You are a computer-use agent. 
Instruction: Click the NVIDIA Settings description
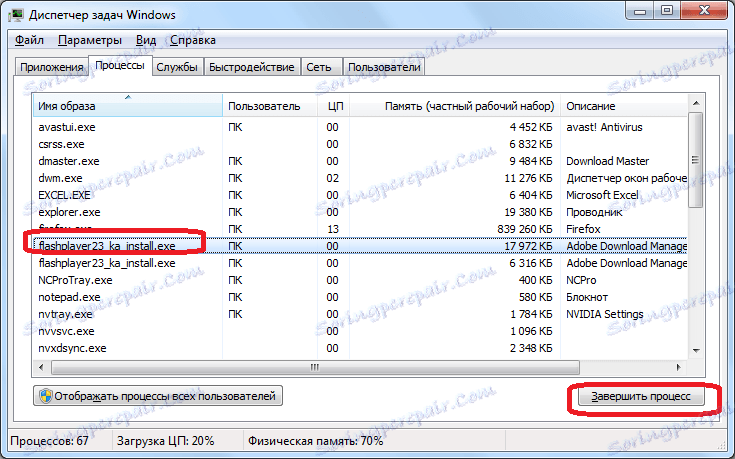click(x=605, y=314)
